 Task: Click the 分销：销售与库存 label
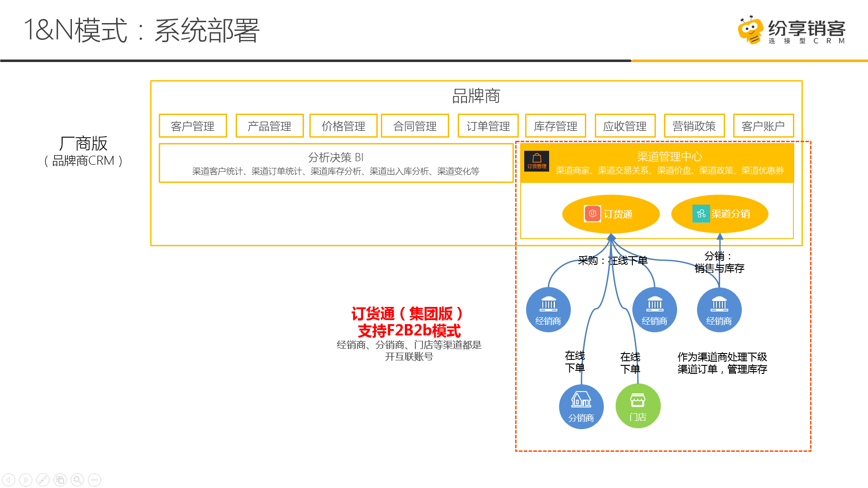pos(719,262)
